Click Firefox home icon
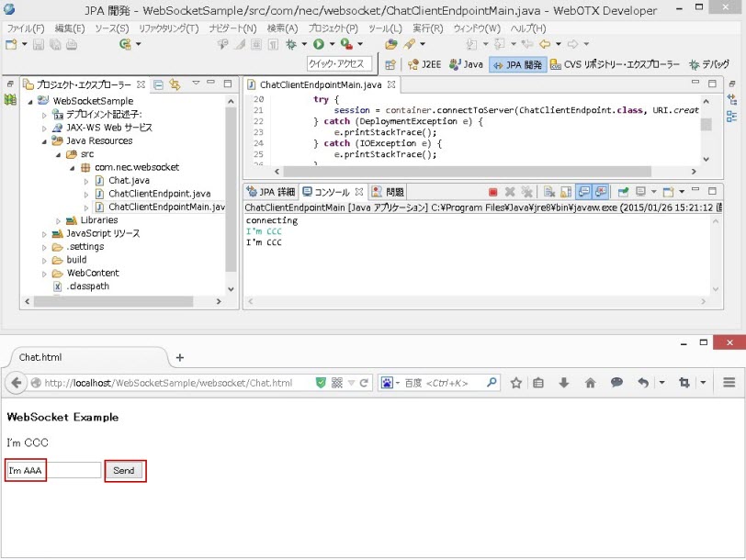Screen dimensions: 746x560 (x=590, y=383)
